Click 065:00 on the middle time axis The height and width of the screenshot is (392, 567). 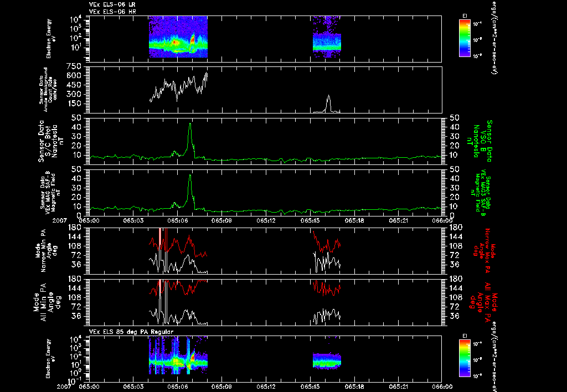pyautogui.click(x=89, y=220)
